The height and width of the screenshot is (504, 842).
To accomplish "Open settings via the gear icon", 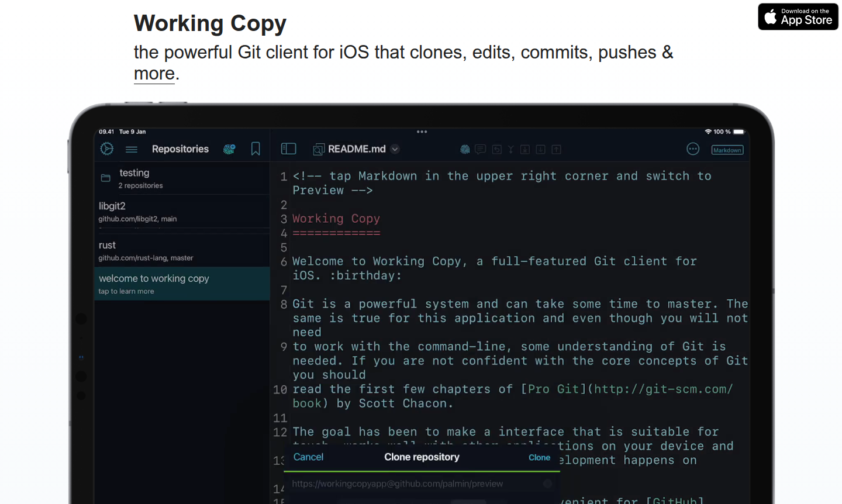I will click(x=106, y=149).
